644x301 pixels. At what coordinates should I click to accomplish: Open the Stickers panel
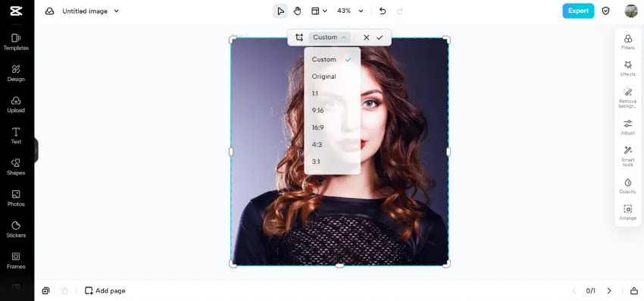coord(16,230)
